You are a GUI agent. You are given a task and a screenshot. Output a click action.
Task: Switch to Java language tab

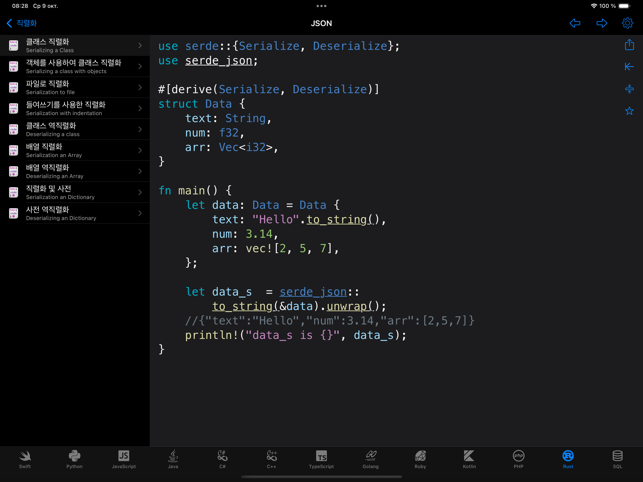(x=173, y=459)
